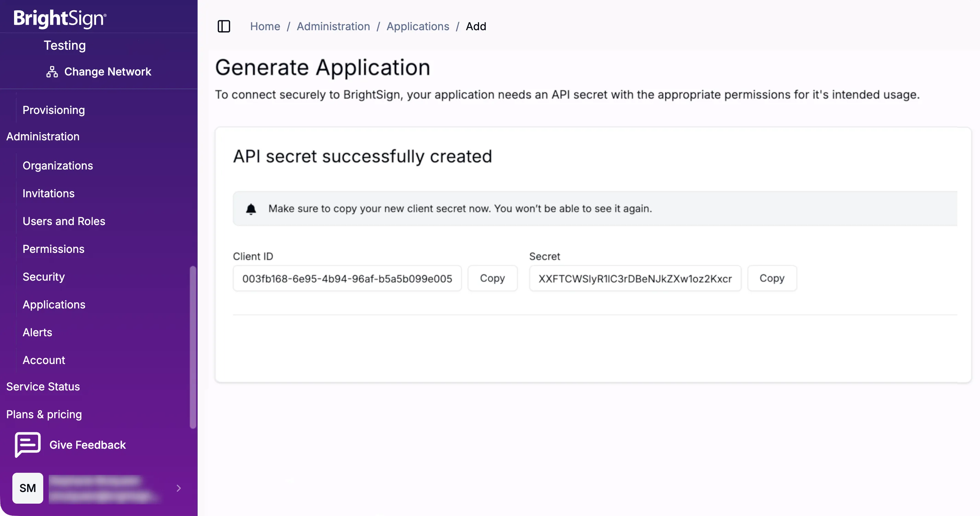Screen dimensions: 980x516
Task: Open Security in sidebar
Action: pos(43,277)
